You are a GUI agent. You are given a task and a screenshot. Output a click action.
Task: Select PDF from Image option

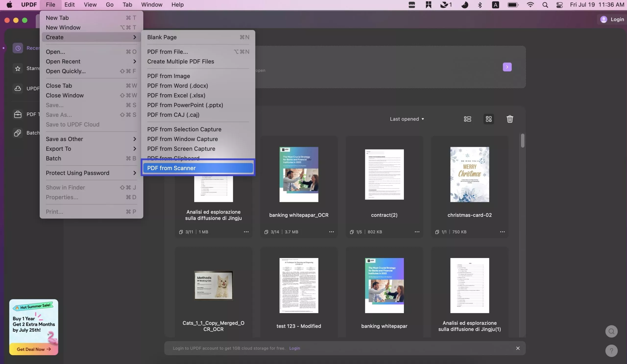pos(169,76)
